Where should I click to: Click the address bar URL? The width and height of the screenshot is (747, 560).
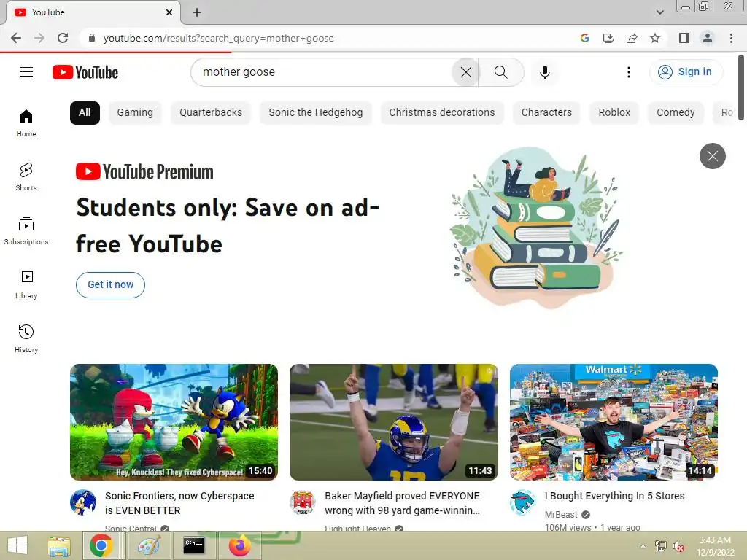(x=218, y=38)
